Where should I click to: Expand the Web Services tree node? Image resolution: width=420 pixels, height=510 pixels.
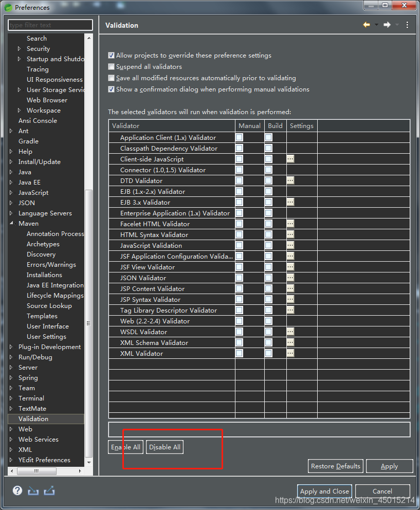click(11, 439)
